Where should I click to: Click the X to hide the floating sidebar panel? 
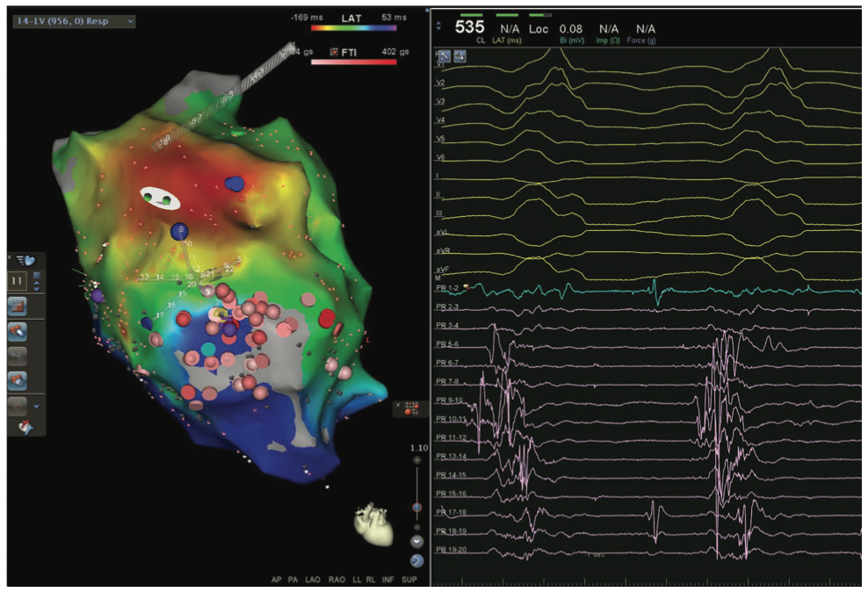point(9,258)
